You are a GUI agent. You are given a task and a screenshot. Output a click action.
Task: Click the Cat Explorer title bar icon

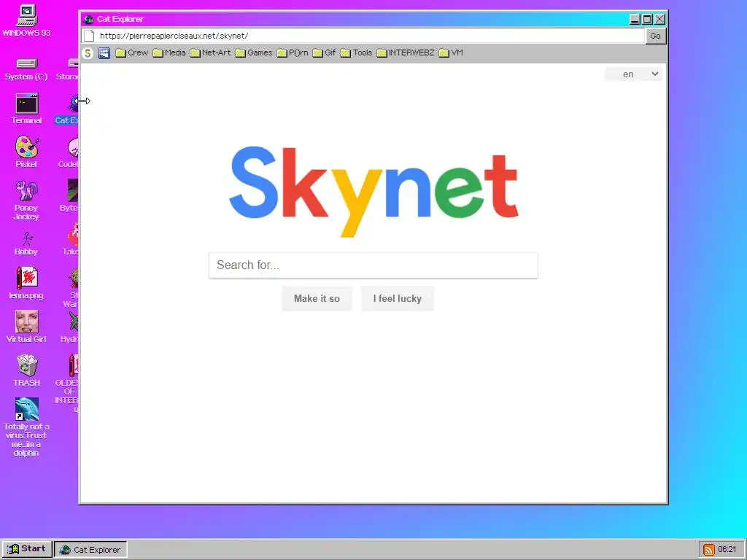[x=88, y=20]
